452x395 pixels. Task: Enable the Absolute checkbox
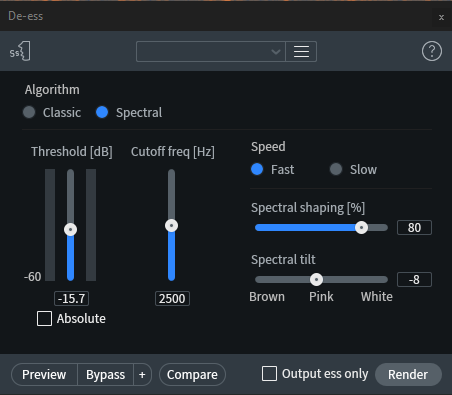44,319
